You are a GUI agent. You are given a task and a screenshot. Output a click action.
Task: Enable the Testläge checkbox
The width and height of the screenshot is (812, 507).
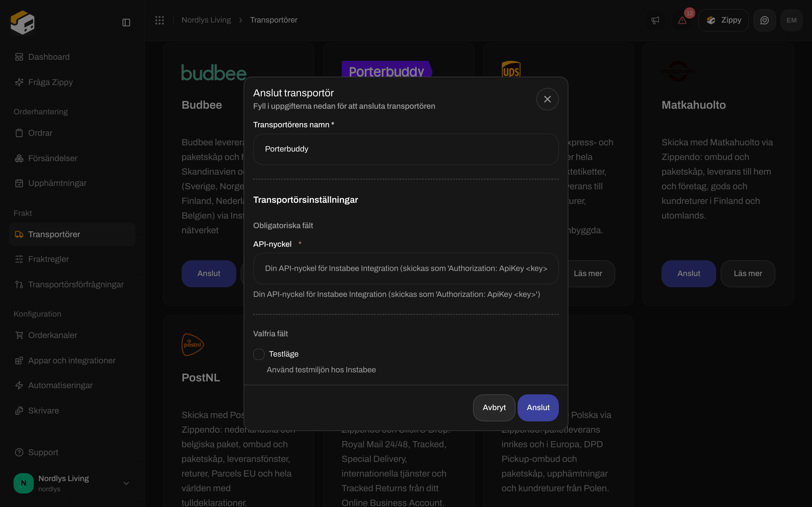(259, 354)
